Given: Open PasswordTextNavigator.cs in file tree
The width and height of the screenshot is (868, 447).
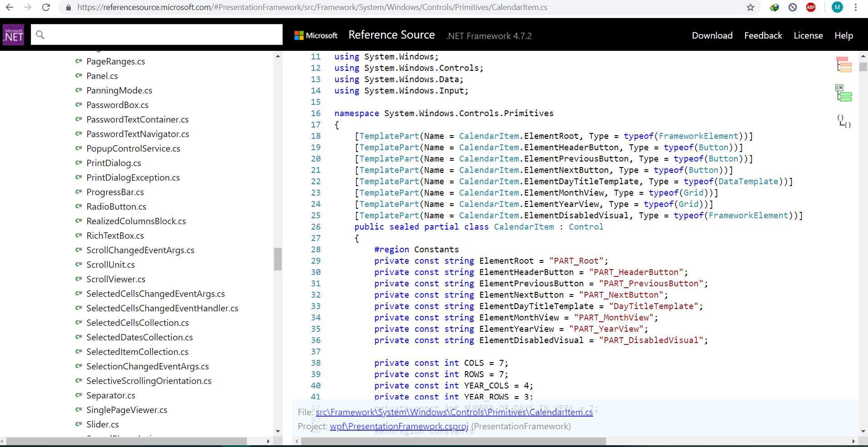Looking at the screenshot, I should tap(138, 134).
